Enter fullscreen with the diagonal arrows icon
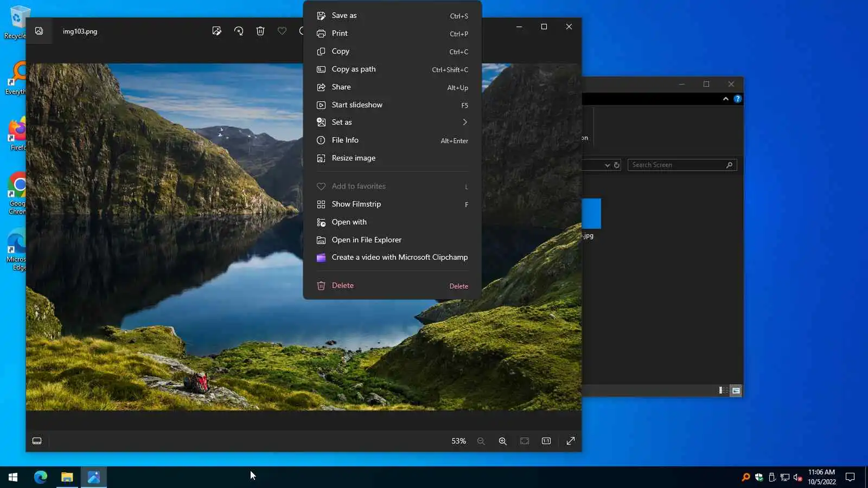The image size is (868, 488). point(571,441)
